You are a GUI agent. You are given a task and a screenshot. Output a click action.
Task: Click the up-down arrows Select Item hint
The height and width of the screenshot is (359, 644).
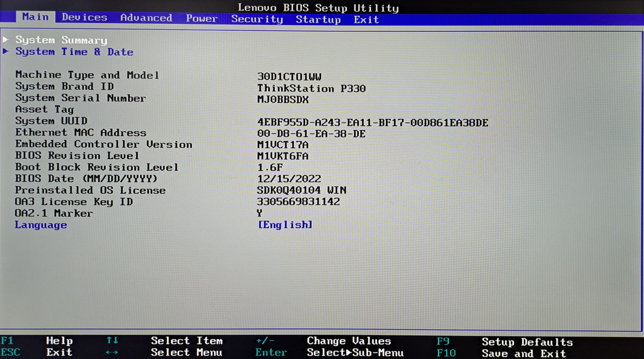tap(112, 341)
